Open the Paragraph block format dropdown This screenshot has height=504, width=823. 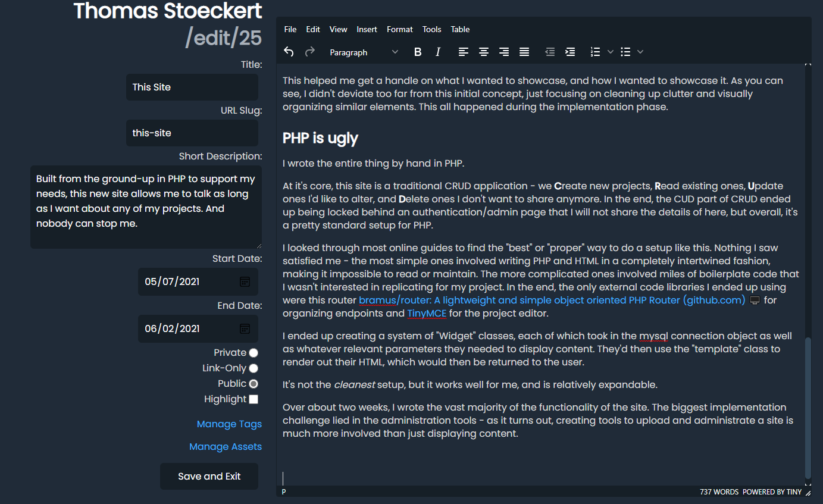(x=364, y=52)
